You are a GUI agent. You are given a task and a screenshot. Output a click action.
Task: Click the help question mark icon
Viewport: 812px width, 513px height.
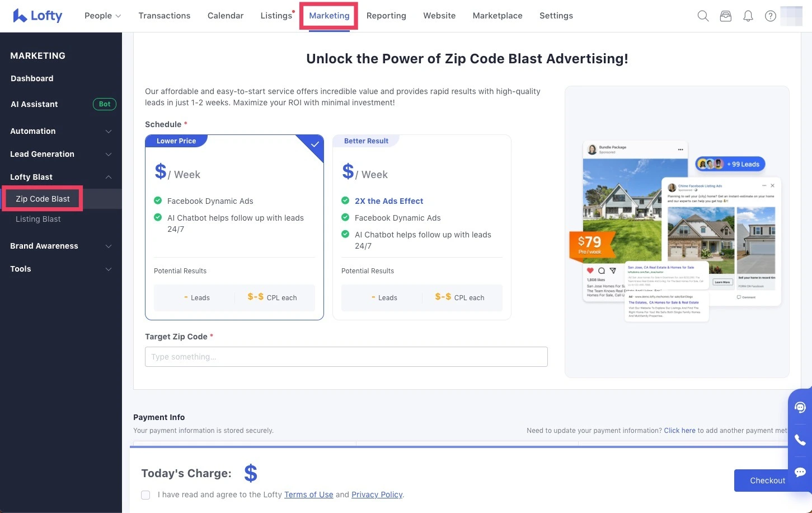(771, 16)
